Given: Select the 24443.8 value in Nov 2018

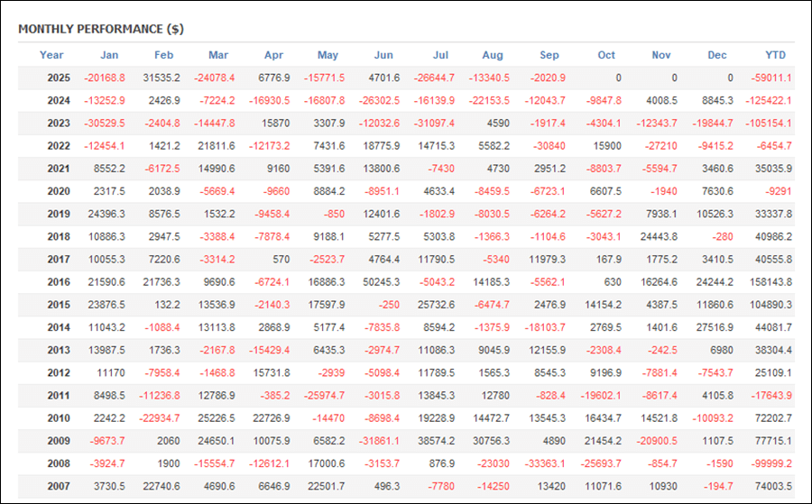Looking at the screenshot, I should pos(657,237).
